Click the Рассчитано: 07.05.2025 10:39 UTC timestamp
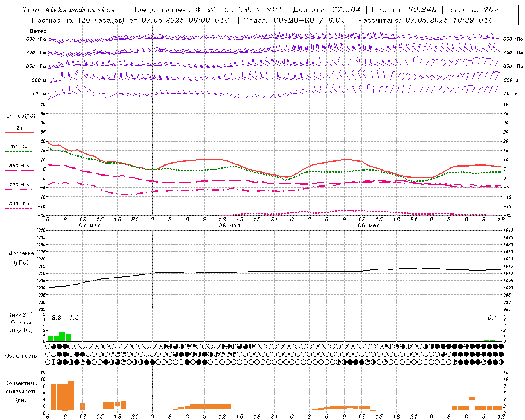Image resolution: width=525 pixels, height=420 pixels. (426, 20)
